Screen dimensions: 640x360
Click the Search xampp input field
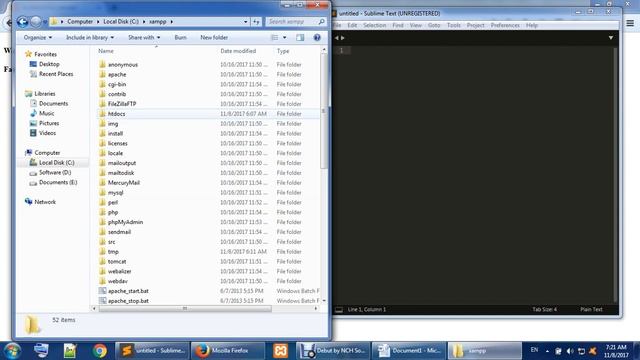tap(292, 22)
